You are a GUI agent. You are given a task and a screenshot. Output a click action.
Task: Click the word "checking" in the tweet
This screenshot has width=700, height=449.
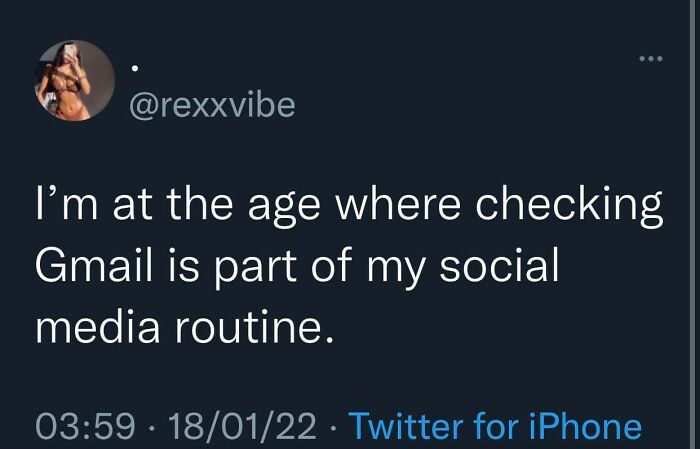(568, 207)
